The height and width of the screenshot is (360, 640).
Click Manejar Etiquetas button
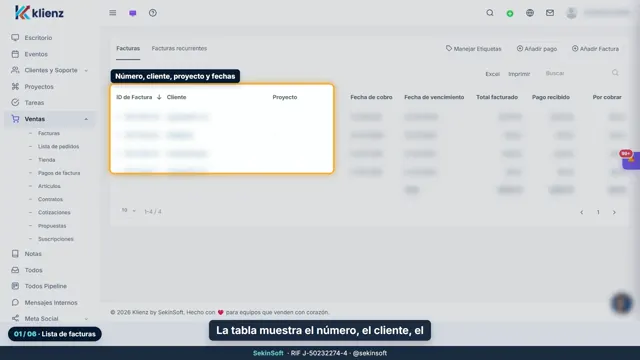click(473, 49)
